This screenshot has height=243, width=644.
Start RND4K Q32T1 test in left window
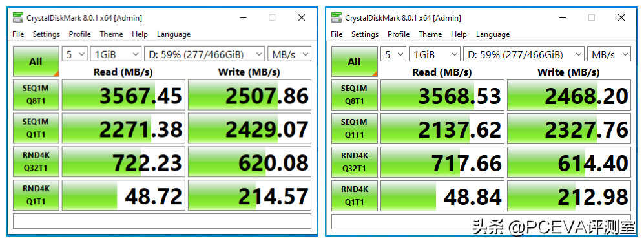tap(36, 162)
